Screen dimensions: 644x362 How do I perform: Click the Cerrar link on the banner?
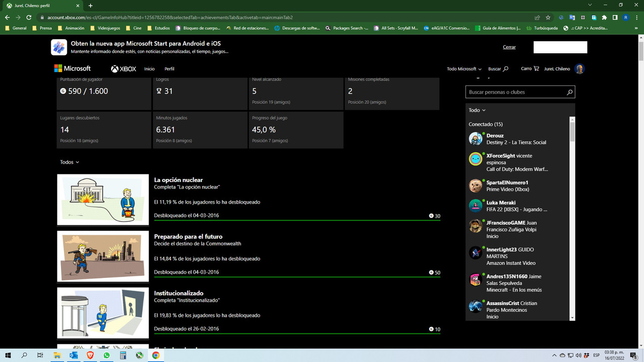[x=509, y=47]
